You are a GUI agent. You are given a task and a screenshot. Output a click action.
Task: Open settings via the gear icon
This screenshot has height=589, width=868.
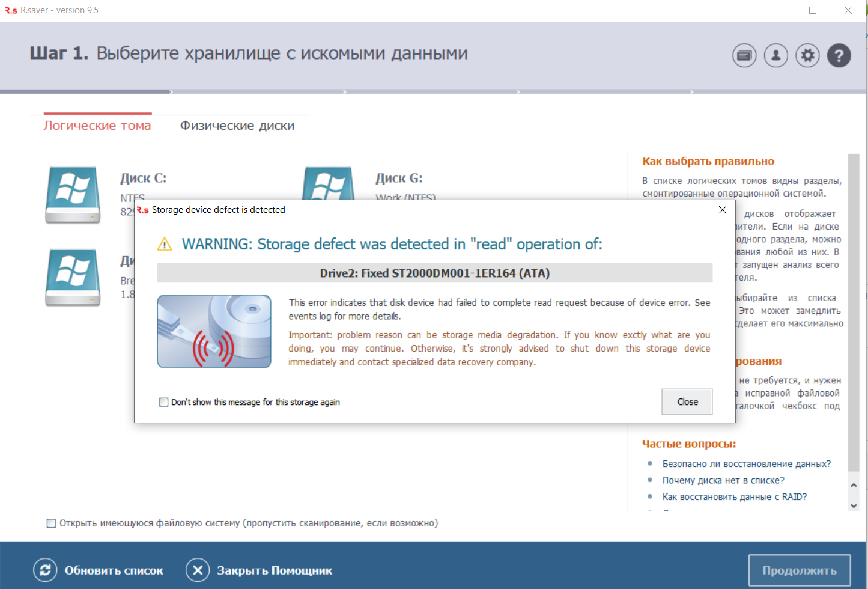point(807,56)
